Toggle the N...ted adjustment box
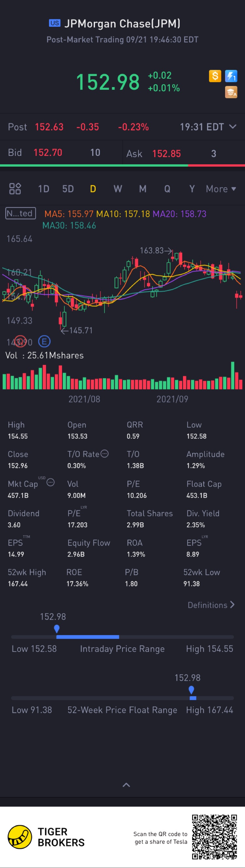The height and width of the screenshot is (868, 245). pos(21,213)
